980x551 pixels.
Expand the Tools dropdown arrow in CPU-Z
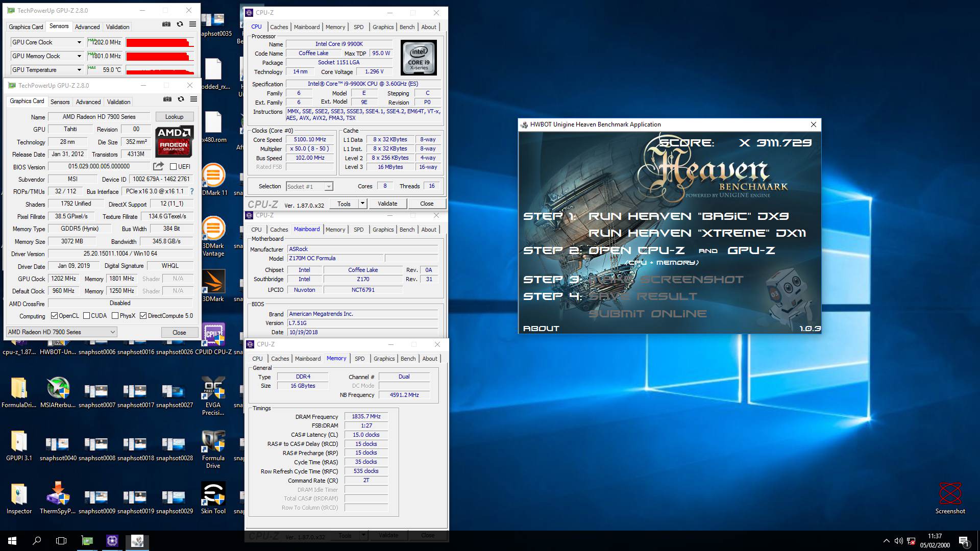pyautogui.click(x=362, y=204)
